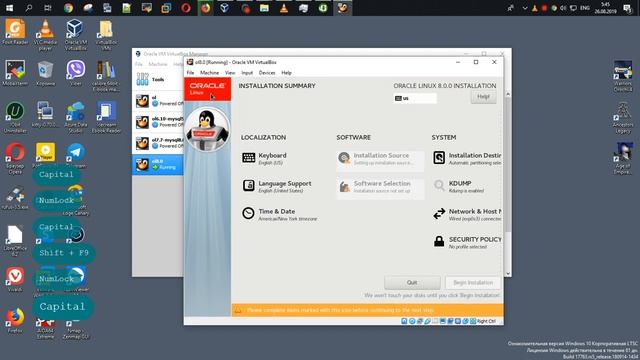
Task: Click the 'us' keyboard layout indicator
Action: tap(415, 98)
